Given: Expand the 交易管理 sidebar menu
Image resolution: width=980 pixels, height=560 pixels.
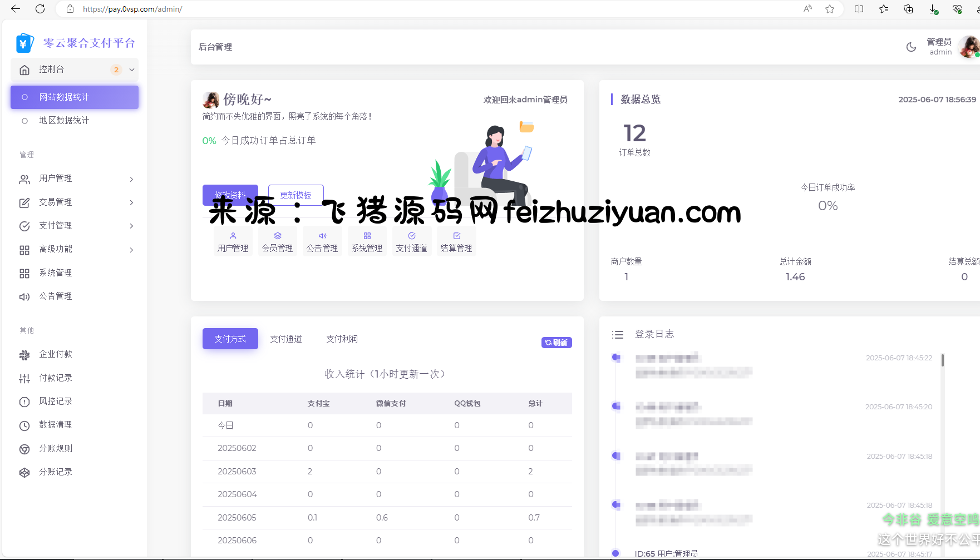Looking at the screenshot, I should [x=76, y=202].
